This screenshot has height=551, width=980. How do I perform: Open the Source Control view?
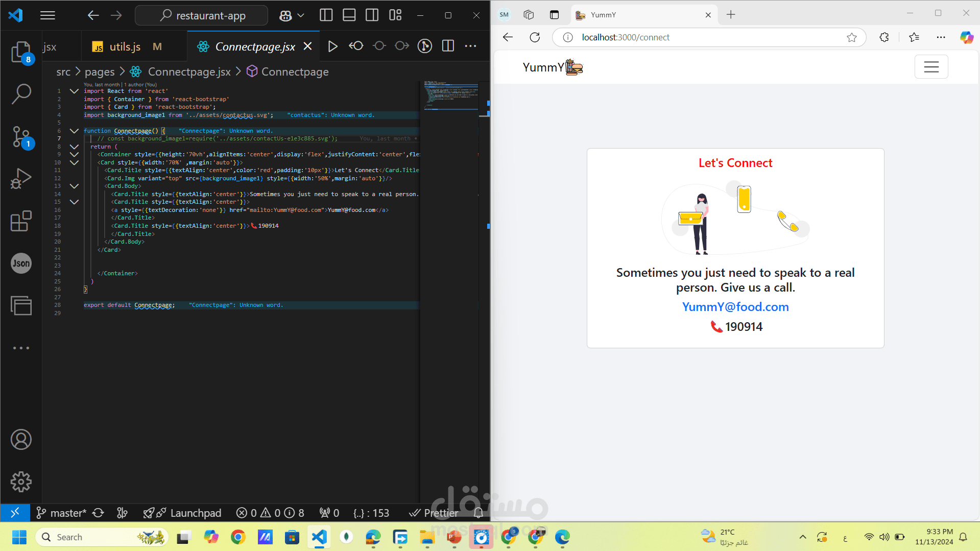(x=21, y=137)
